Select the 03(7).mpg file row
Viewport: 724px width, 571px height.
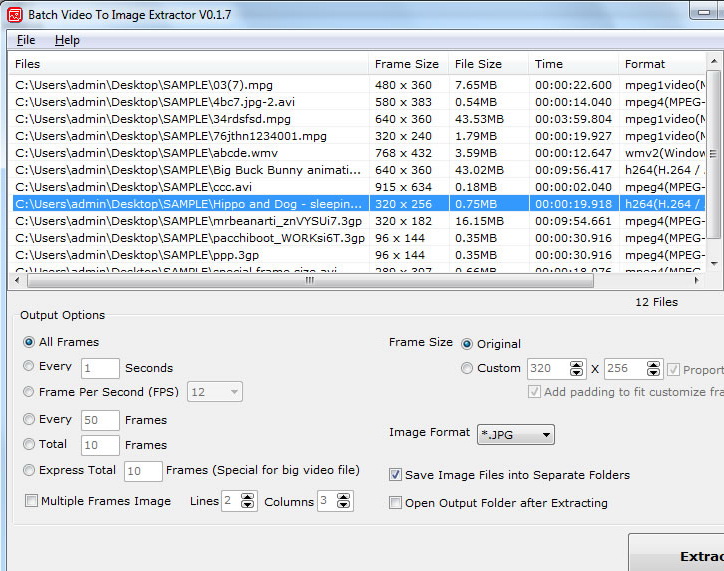[x=359, y=85]
